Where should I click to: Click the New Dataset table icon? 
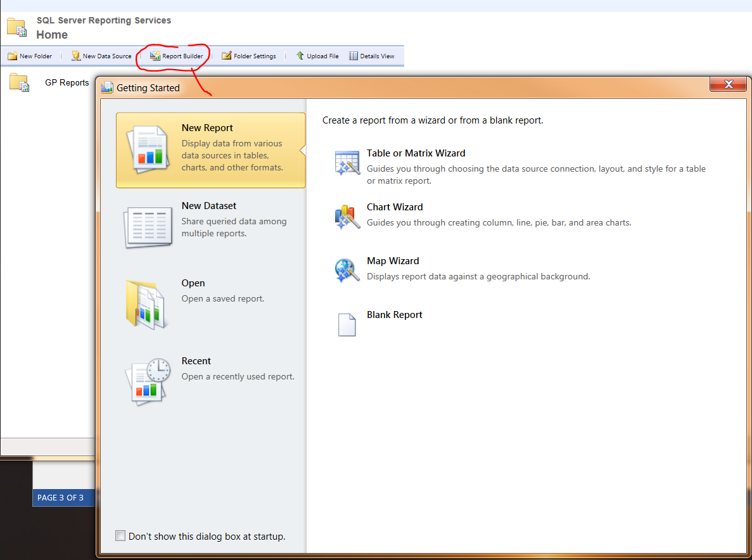point(148,227)
